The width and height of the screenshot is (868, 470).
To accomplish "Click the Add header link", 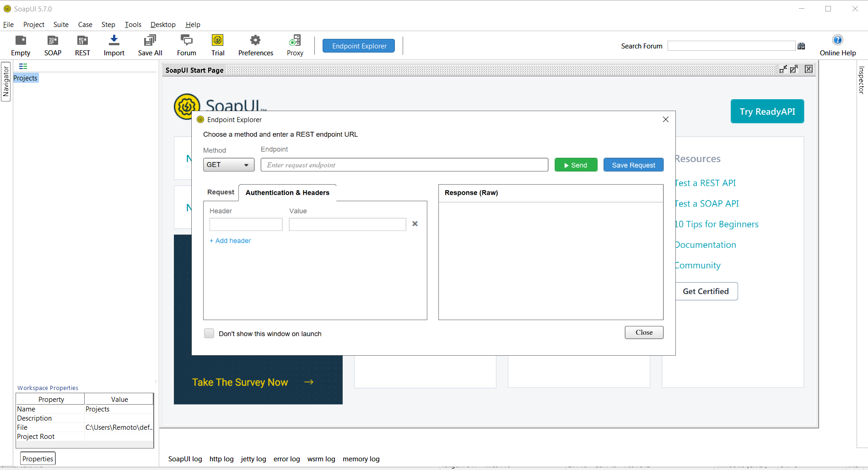I will (230, 241).
